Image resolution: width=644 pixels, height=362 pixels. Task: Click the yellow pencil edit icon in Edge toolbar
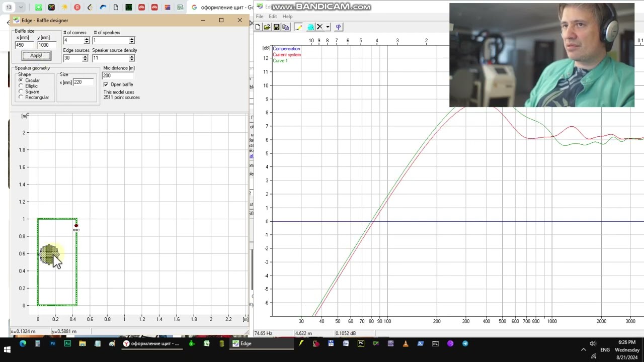coord(298,27)
